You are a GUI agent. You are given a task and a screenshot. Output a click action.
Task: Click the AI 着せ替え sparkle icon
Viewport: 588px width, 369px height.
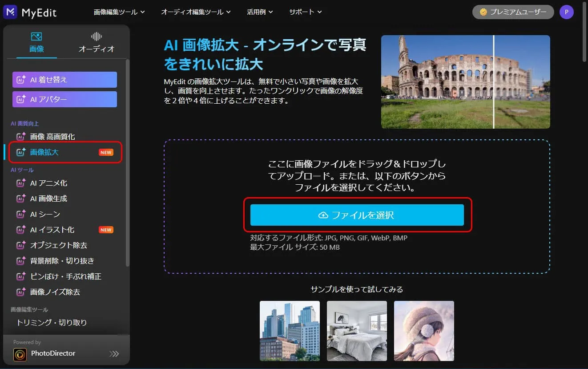[21, 80]
